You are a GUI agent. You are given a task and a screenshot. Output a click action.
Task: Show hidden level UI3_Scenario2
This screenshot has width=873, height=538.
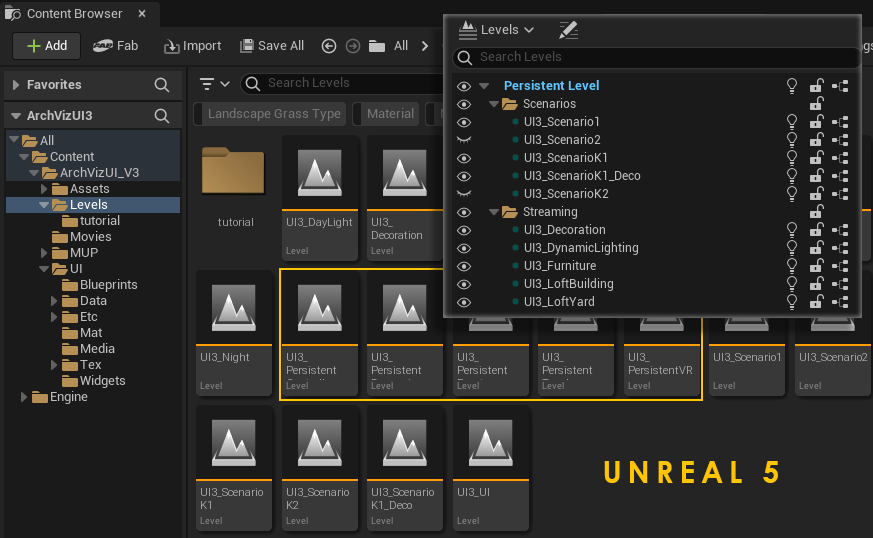464,140
